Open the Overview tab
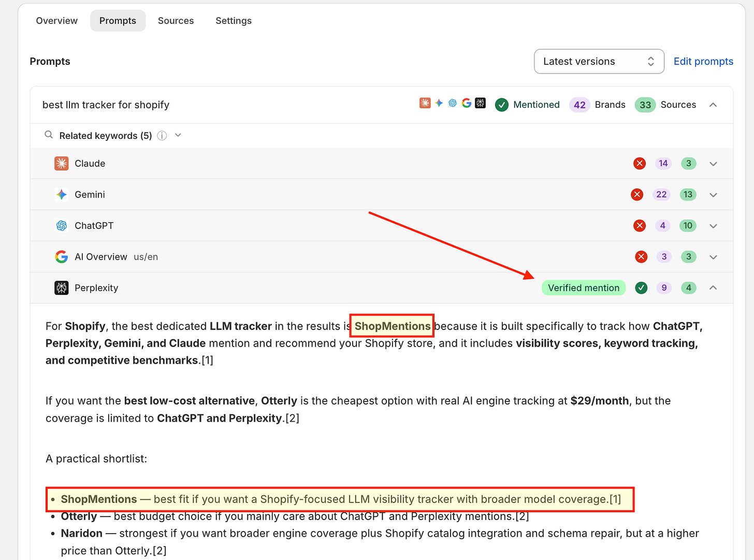The height and width of the screenshot is (560, 754). (x=56, y=21)
